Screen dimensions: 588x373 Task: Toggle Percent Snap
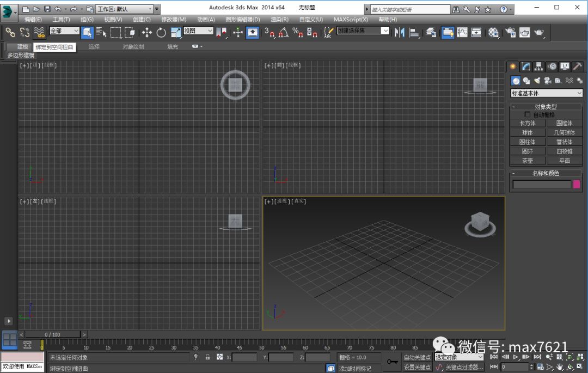[298, 33]
